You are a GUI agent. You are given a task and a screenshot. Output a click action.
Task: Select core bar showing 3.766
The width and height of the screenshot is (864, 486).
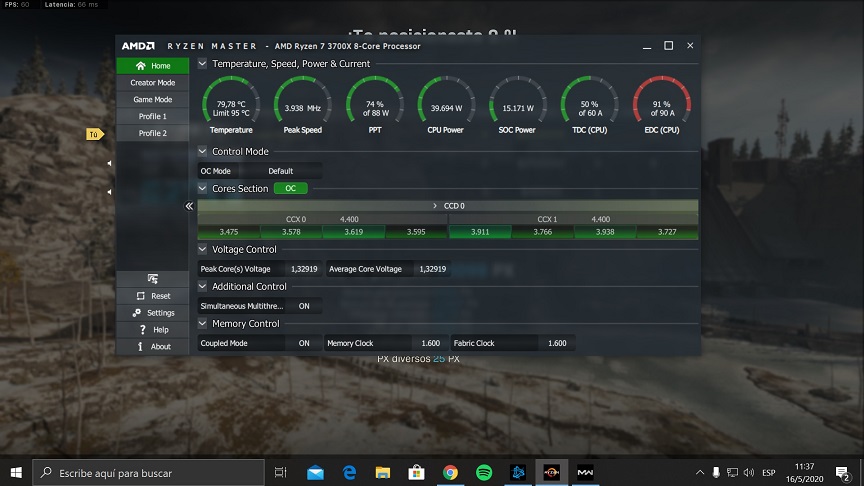click(543, 232)
